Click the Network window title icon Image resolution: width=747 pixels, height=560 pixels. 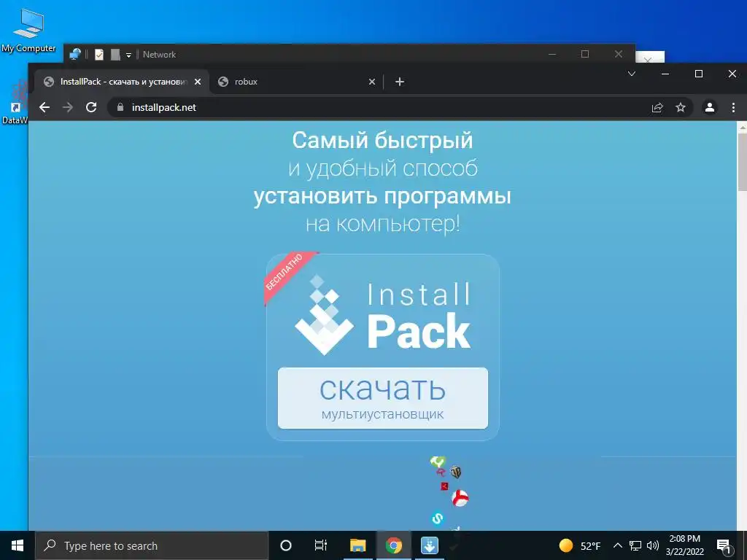(75, 54)
